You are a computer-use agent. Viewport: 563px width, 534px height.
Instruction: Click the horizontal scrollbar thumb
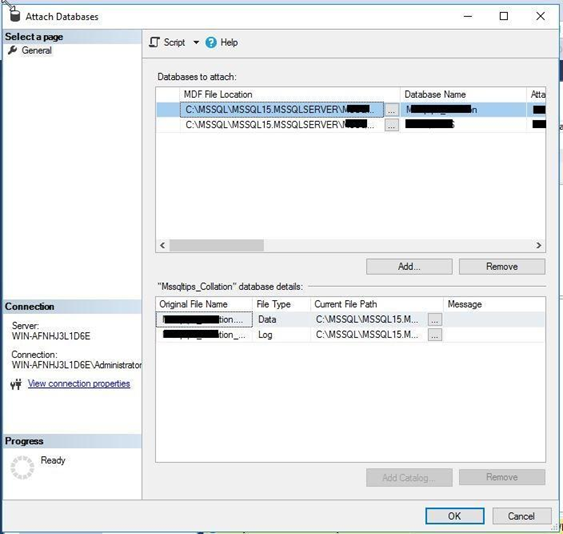217,245
